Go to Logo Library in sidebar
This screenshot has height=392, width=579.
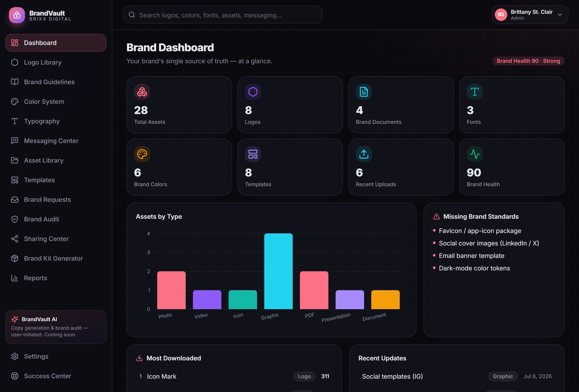[x=56, y=62]
